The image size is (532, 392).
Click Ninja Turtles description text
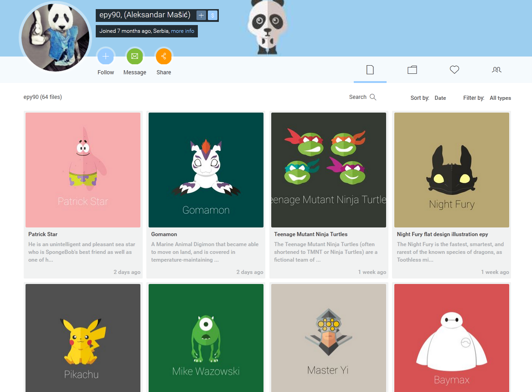point(325,252)
